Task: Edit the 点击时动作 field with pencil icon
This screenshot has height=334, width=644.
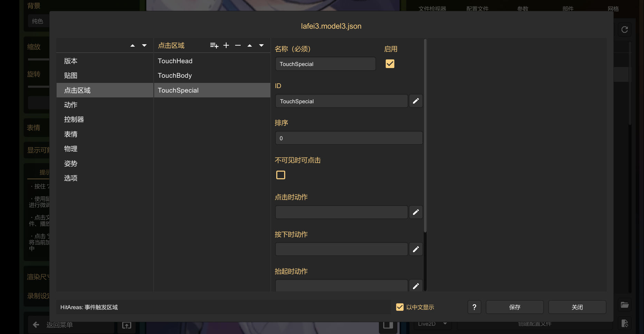Action: click(416, 212)
